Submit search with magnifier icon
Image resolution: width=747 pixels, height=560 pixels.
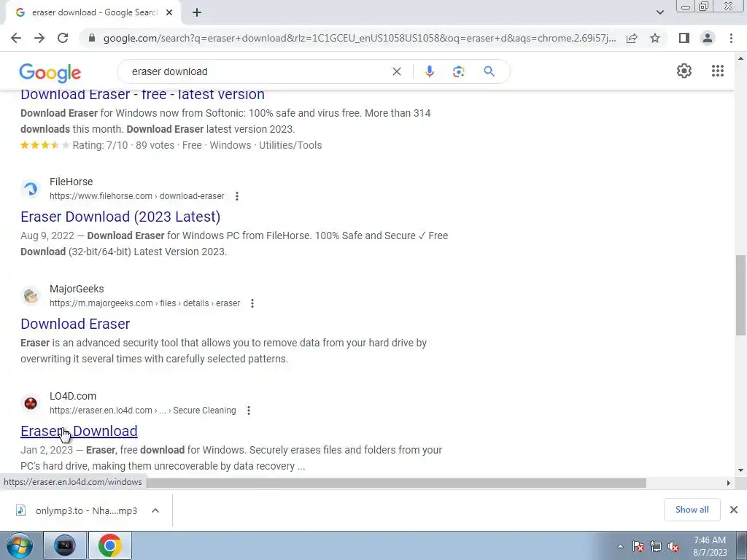coord(489,71)
